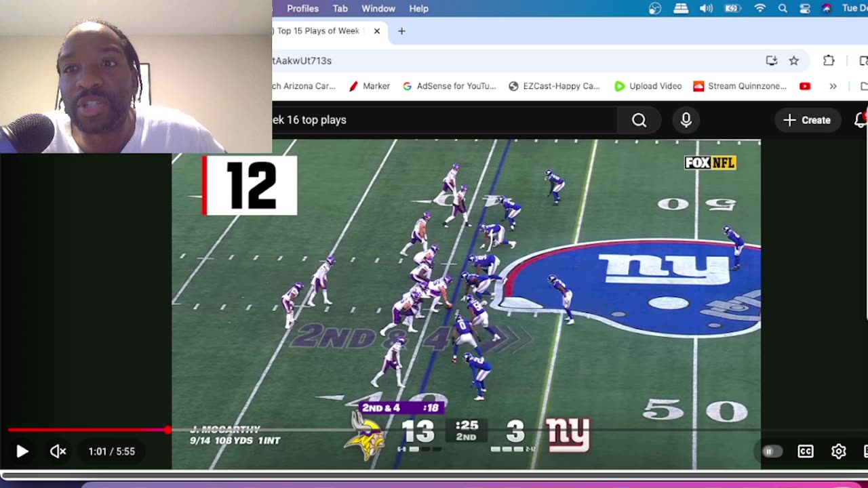The image size is (868, 488).
Task: Close the Top 15 Plays tab
Action: point(377,31)
